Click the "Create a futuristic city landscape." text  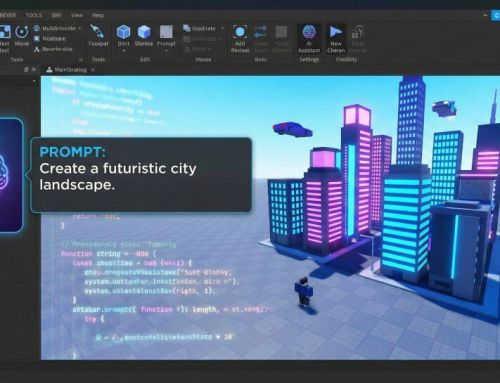point(118,177)
